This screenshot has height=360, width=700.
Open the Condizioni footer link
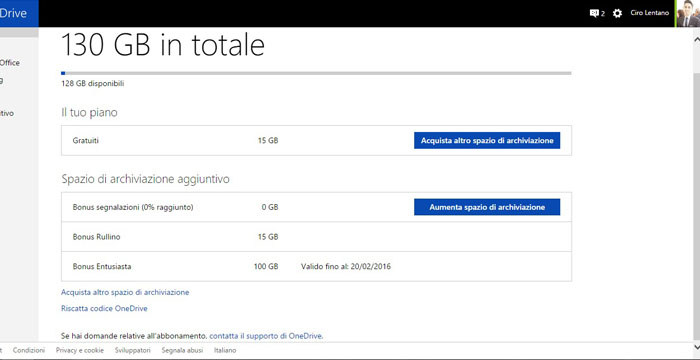point(29,350)
